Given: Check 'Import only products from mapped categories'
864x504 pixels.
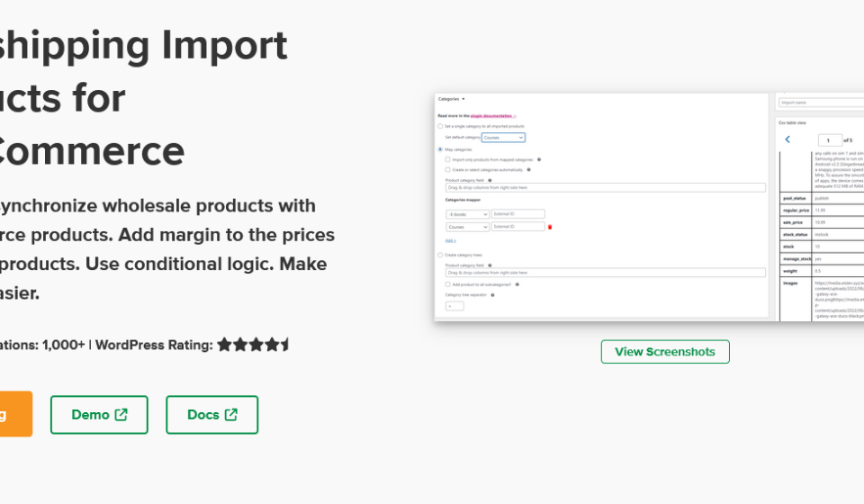Looking at the screenshot, I should pos(447,159).
